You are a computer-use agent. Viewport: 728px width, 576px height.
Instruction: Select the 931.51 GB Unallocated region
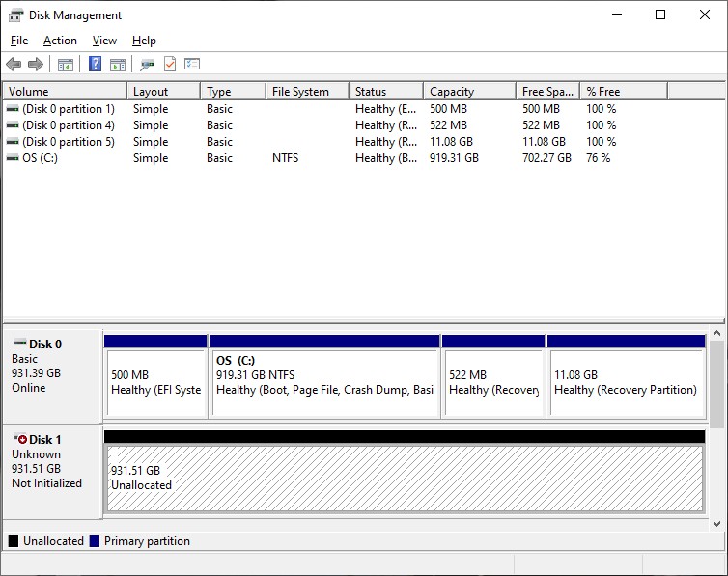pyautogui.click(x=404, y=478)
